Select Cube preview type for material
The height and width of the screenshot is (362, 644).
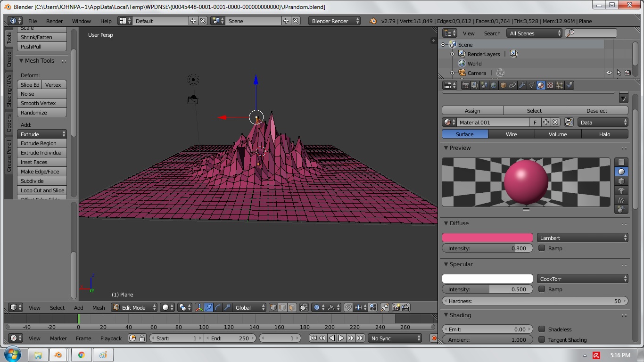[621, 181]
